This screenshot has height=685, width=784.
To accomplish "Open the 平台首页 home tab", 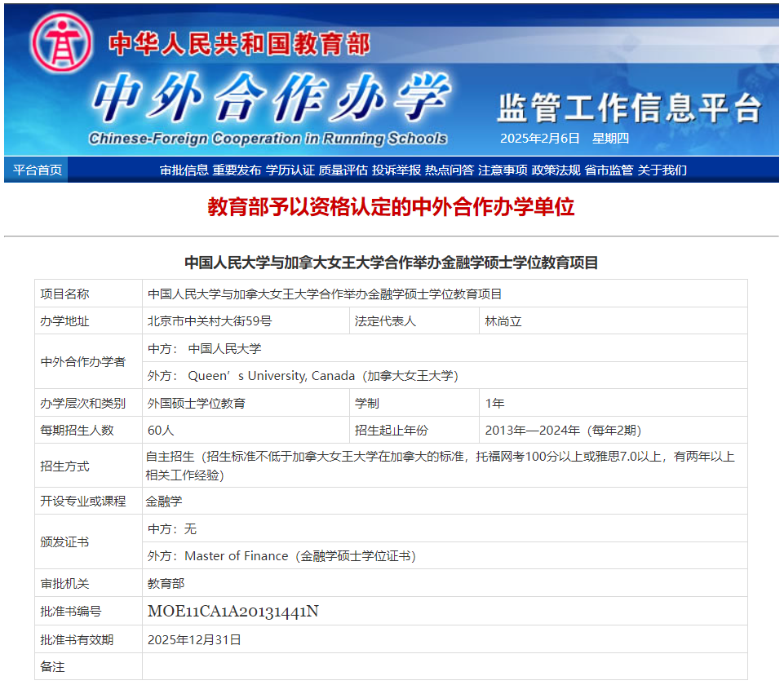I will tap(37, 170).
